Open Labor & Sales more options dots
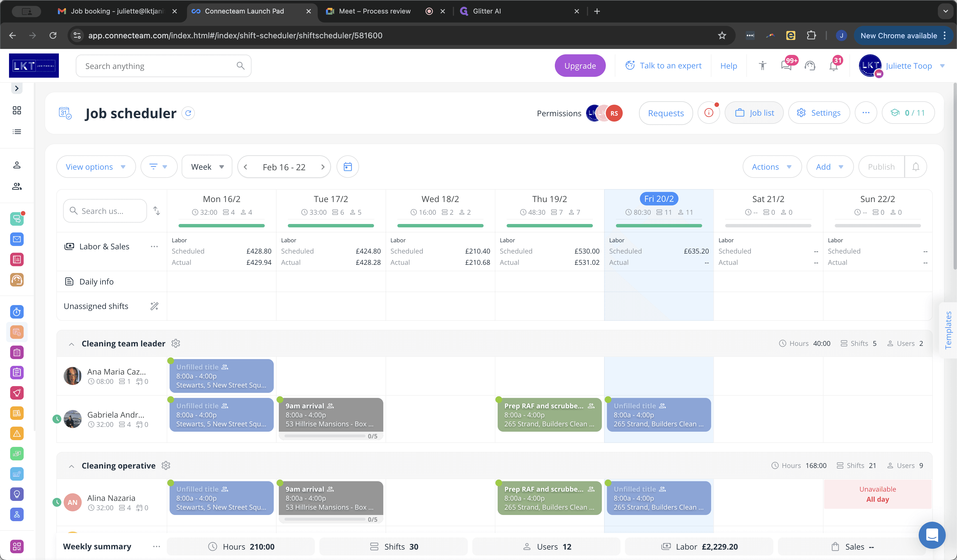 click(x=154, y=247)
